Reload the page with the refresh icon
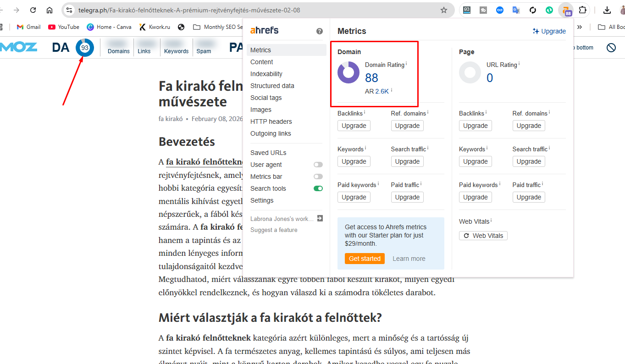This screenshot has height=364, width=625. [33, 10]
